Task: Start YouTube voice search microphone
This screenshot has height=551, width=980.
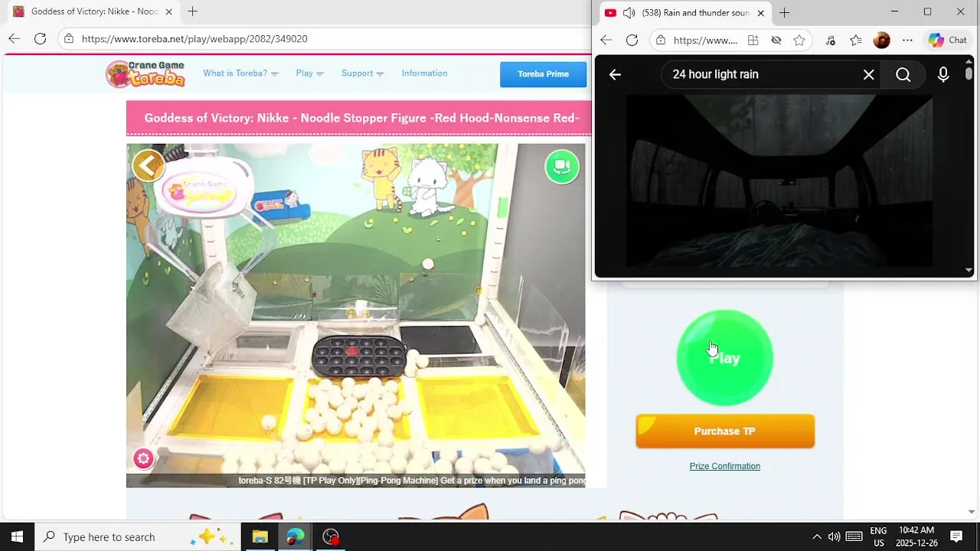Action: pos(943,74)
